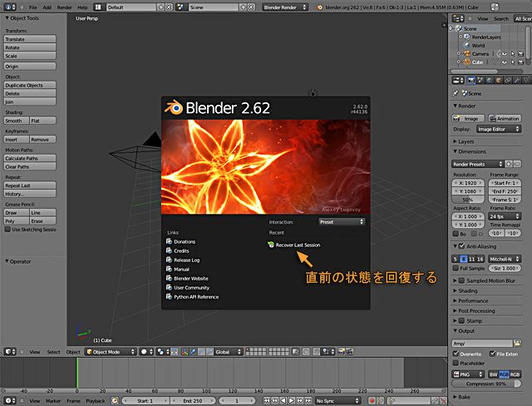
Task: Open the viewport shading mode selector
Action: point(146,352)
